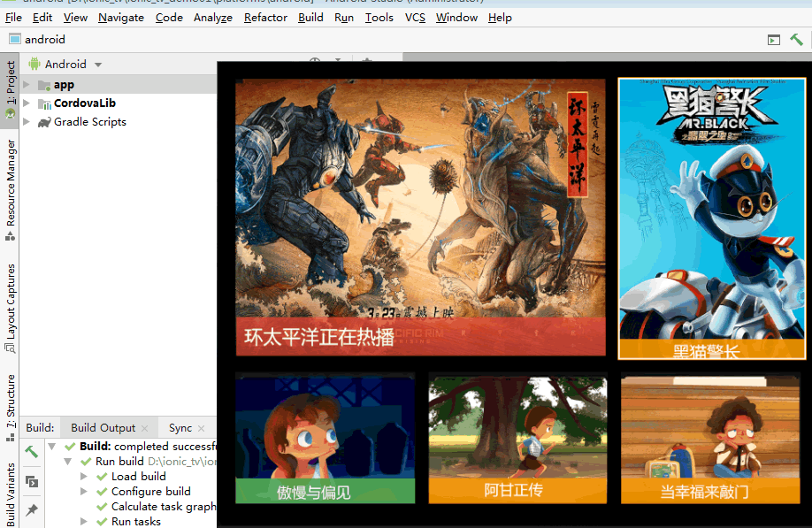Expand the Load build node
Image resolution: width=812 pixels, height=528 pixels.
[x=84, y=476]
